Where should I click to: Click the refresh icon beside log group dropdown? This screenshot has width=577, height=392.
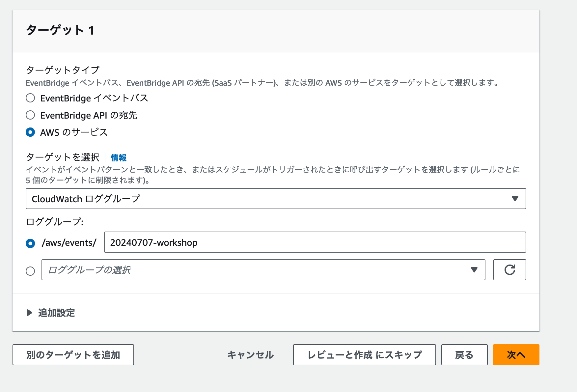(x=509, y=270)
